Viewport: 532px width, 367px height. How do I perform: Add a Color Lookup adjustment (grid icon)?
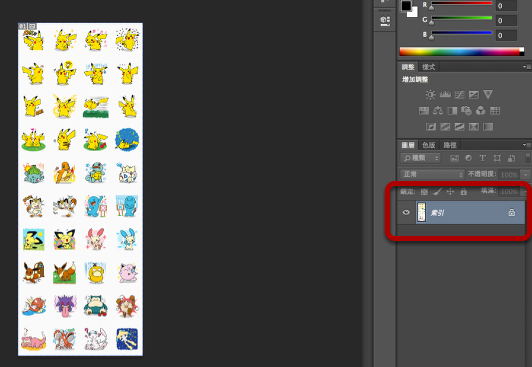(495, 111)
